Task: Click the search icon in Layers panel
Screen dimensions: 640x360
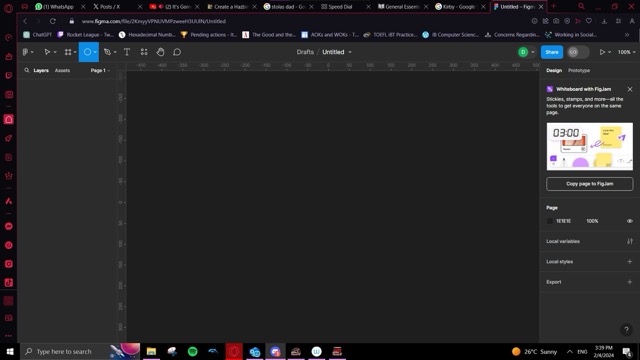Action: [x=27, y=70]
